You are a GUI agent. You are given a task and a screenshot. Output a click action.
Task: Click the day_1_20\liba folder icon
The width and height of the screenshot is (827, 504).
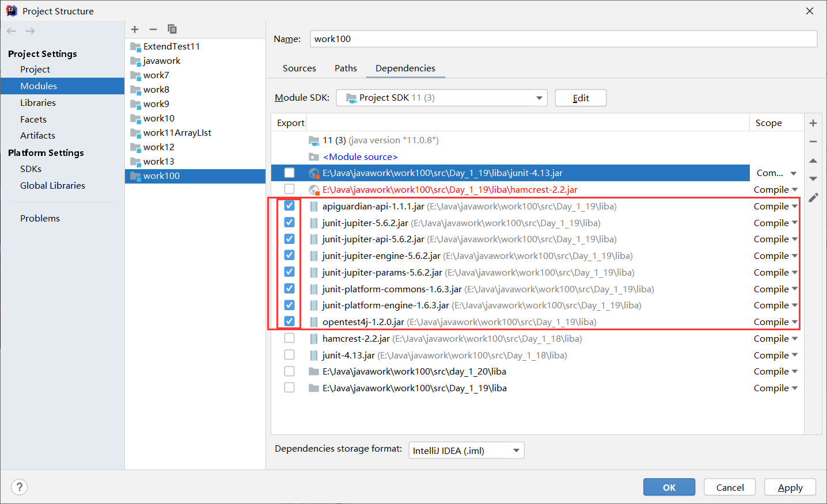pos(314,372)
